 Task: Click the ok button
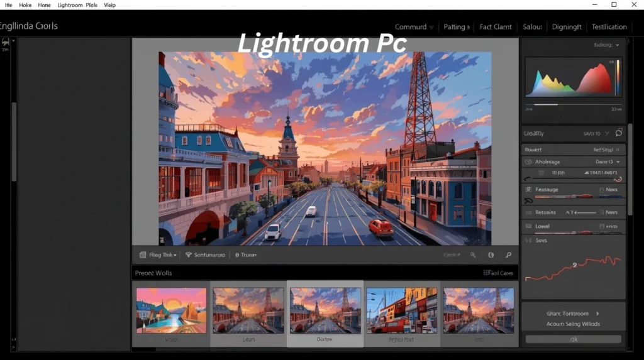[x=574, y=339]
